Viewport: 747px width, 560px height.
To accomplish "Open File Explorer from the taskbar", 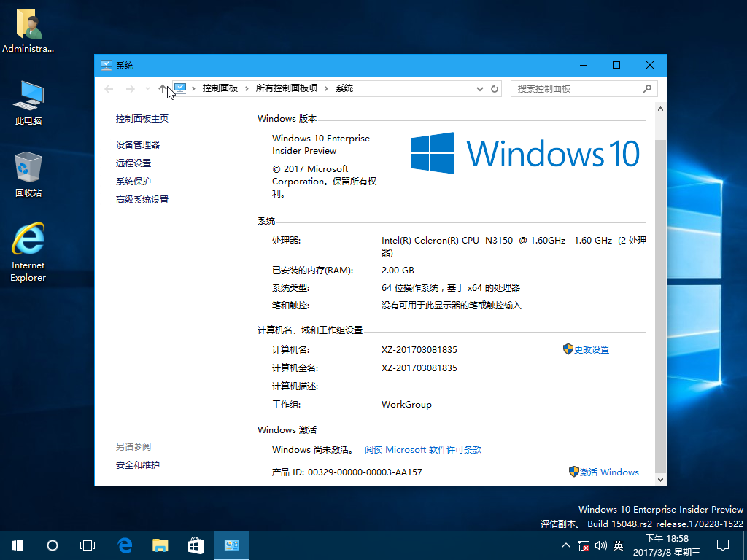I will (x=160, y=545).
